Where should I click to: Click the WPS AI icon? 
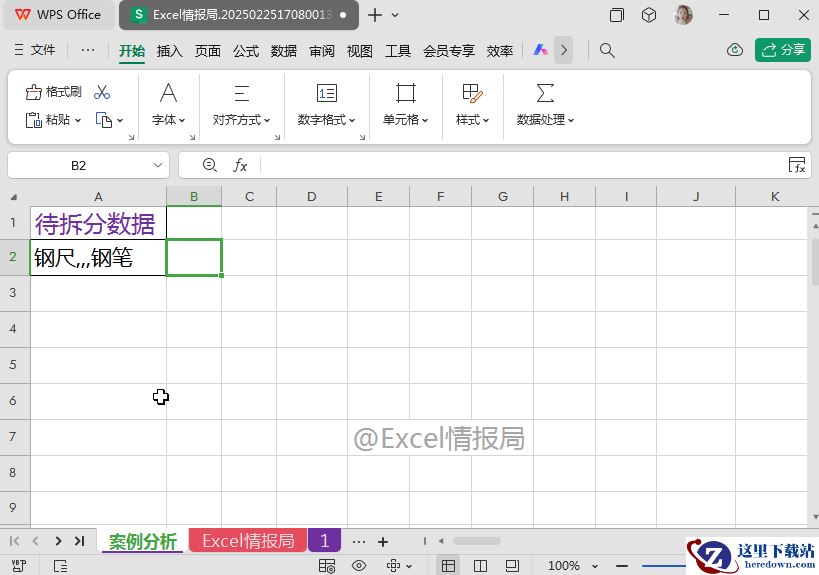[x=540, y=50]
